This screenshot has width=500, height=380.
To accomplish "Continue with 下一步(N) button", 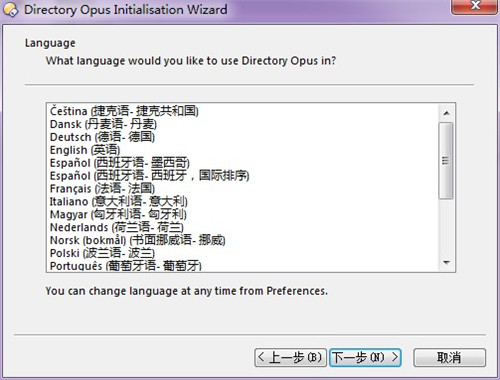I will [365, 358].
